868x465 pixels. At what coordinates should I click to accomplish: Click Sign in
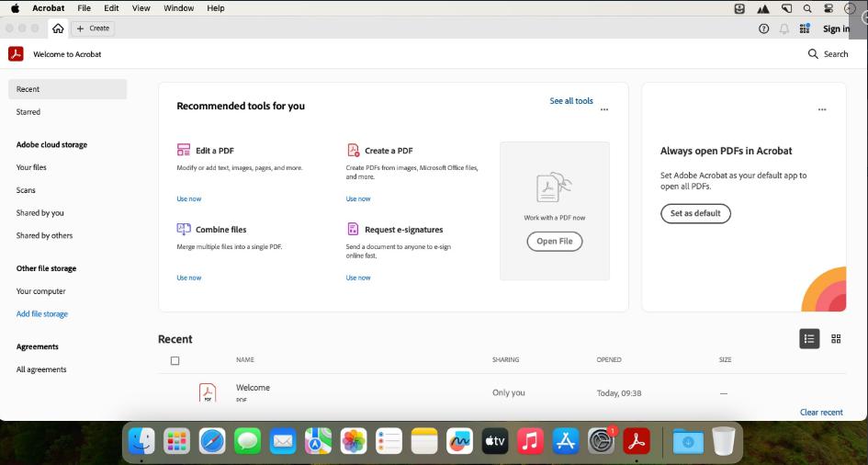[836, 28]
